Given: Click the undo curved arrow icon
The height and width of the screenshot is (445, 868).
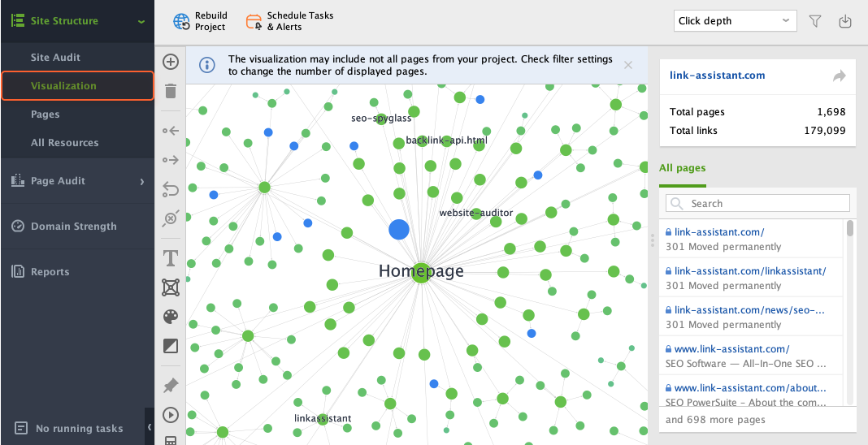Looking at the screenshot, I should [171, 189].
